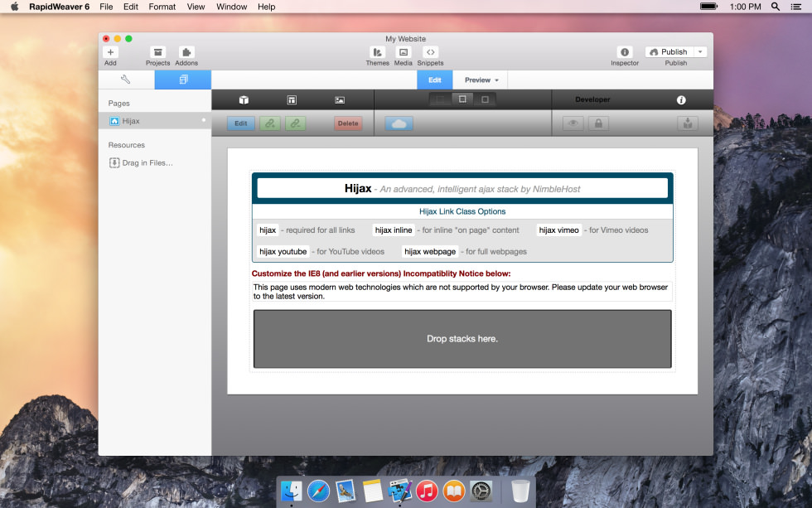Open Finder in the Dock
The width and height of the screenshot is (812, 508).
(291, 491)
